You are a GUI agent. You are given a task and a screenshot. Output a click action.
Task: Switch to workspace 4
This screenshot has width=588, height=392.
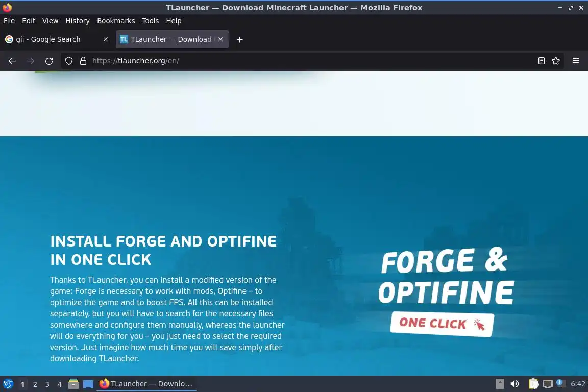pos(60,384)
